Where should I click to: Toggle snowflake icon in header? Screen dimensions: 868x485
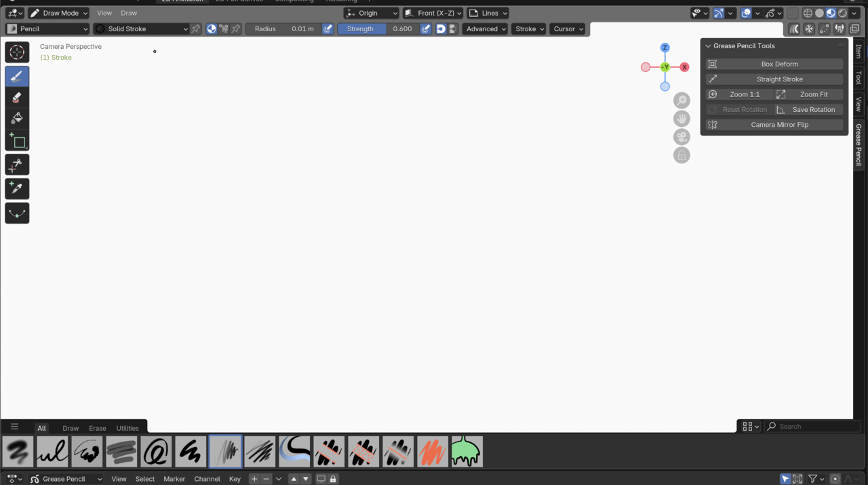tap(809, 29)
